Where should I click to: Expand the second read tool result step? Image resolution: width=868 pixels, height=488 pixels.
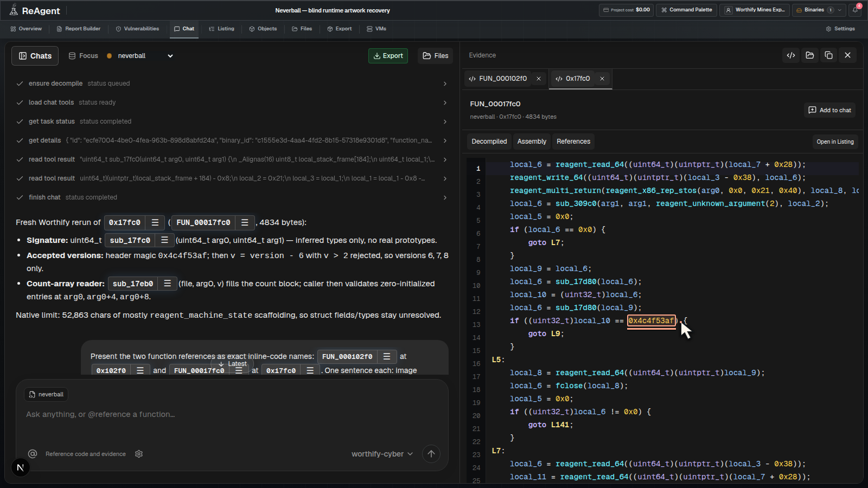point(232,178)
